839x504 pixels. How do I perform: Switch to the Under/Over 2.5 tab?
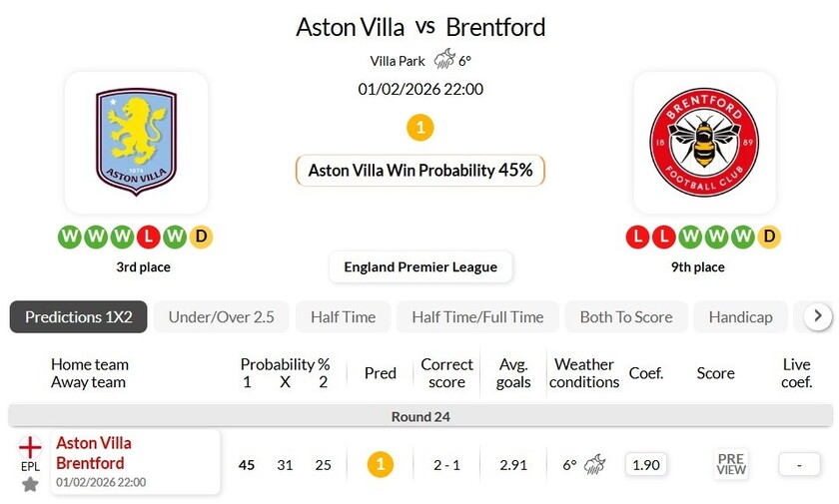[x=221, y=317]
